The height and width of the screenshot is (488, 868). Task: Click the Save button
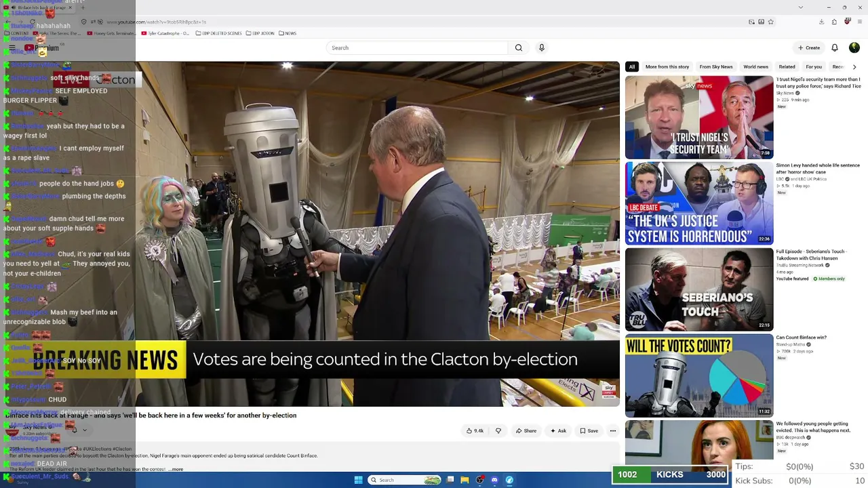click(x=589, y=430)
